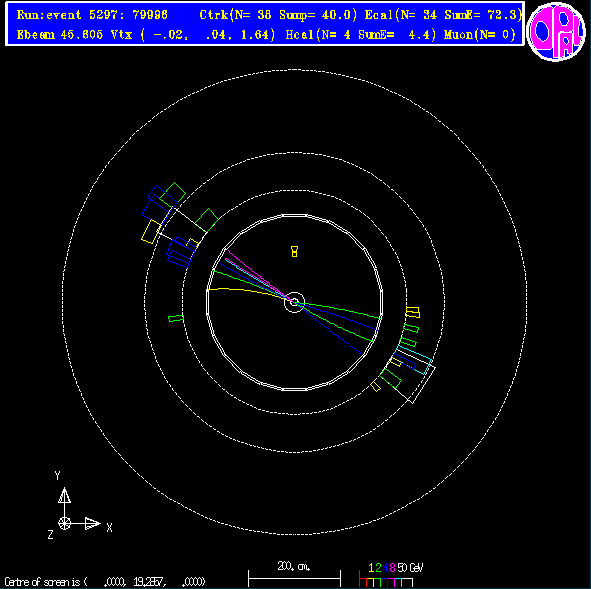Viewport: 591px width, 589px height.
Task: Click the Centre of screen coordinates text
Action: (105, 581)
